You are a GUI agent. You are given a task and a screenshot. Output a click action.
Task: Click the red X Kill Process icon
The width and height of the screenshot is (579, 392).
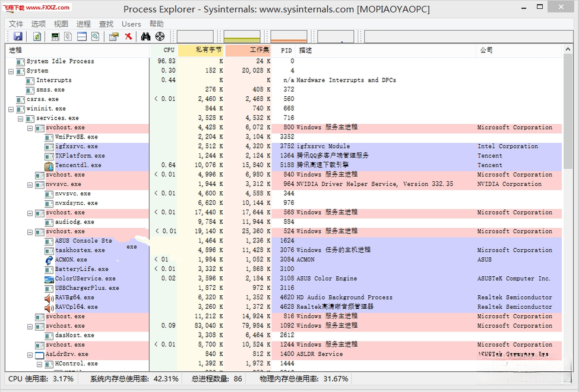[x=128, y=36]
